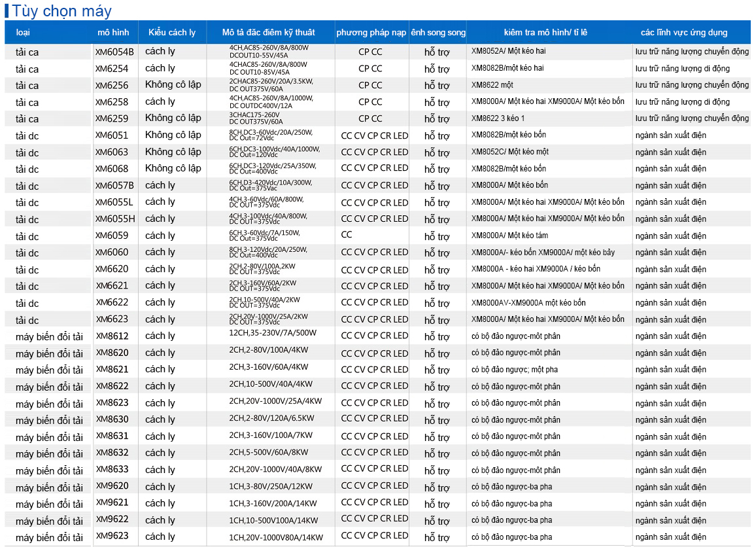The image size is (756, 547).
Task: Click spec '12CH,35-230V/7A/500W'
Action: pos(273,333)
